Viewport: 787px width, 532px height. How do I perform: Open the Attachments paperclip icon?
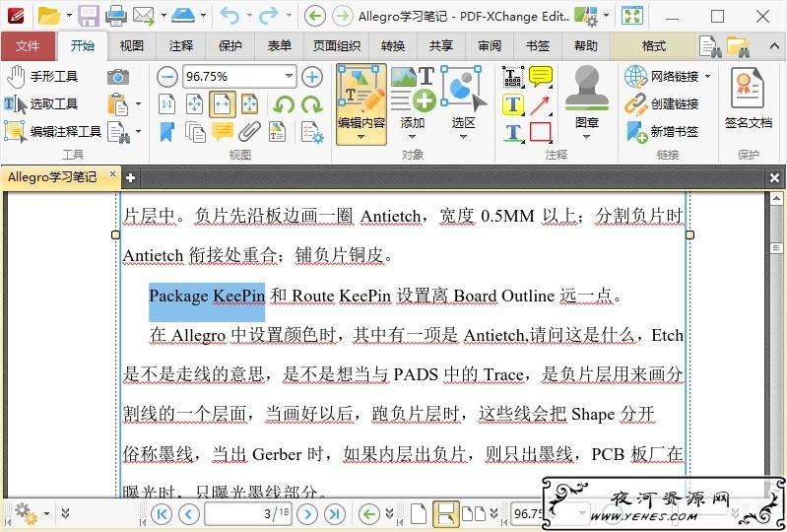249,132
